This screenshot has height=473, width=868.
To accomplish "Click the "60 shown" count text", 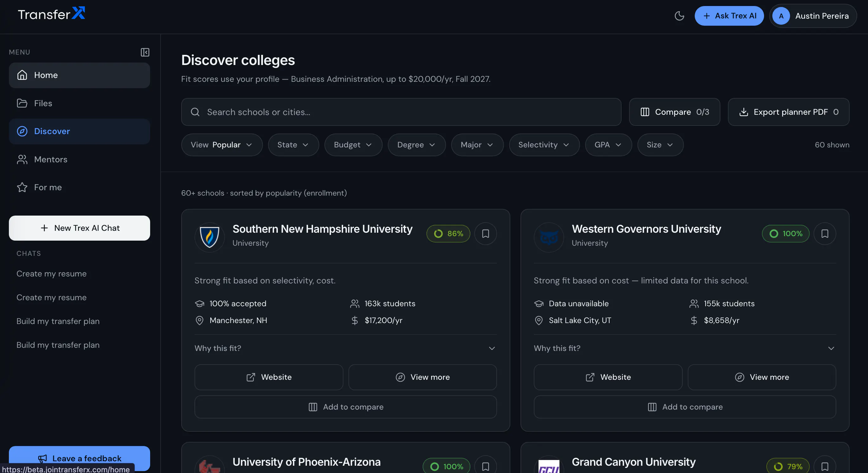I will (832, 145).
